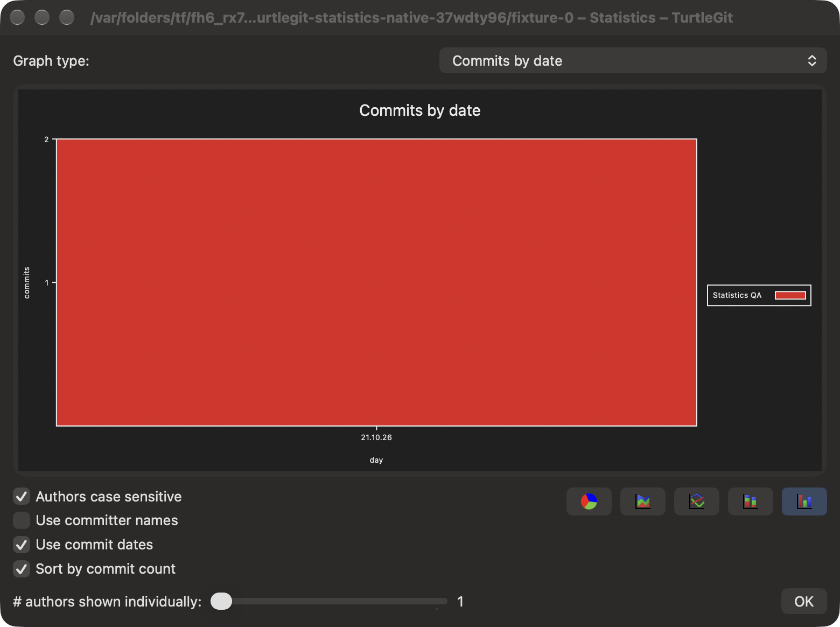The width and height of the screenshot is (840, 627).
Task: Click the red commits bar in chart
Action: tap(376, 282)
